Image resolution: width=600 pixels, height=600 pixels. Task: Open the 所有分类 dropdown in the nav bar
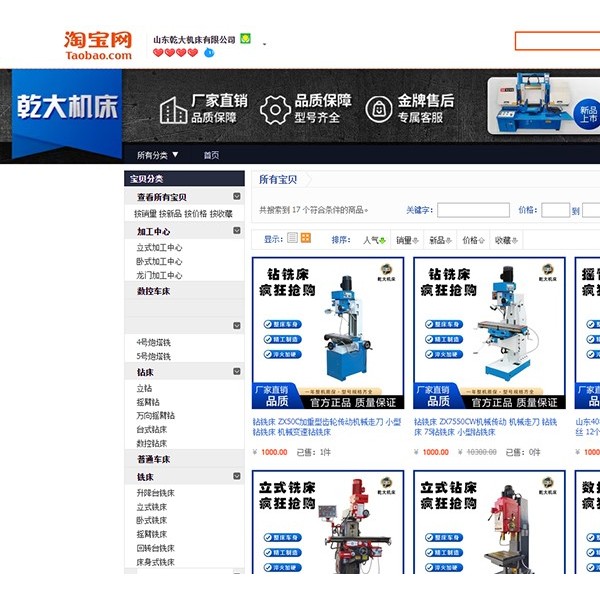[157, 155]
